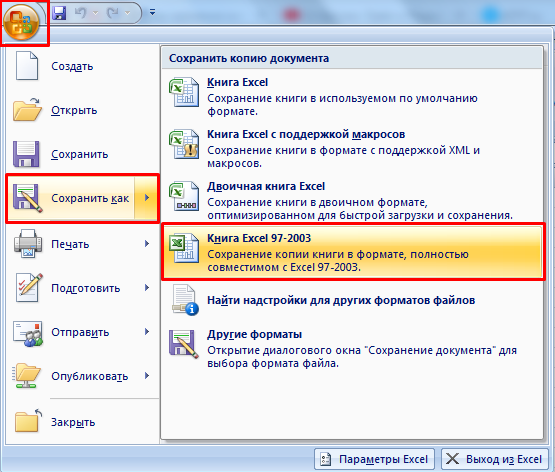Viewport: 555px width, 472px height.
Task: Expand the Сохранить как submenu arrow
Action: click(147, 198)
